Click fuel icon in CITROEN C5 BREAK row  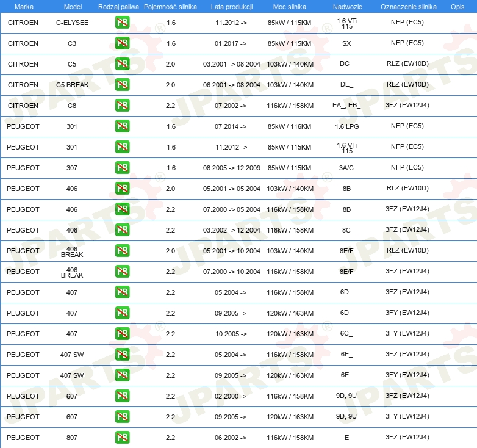(122, 85)
